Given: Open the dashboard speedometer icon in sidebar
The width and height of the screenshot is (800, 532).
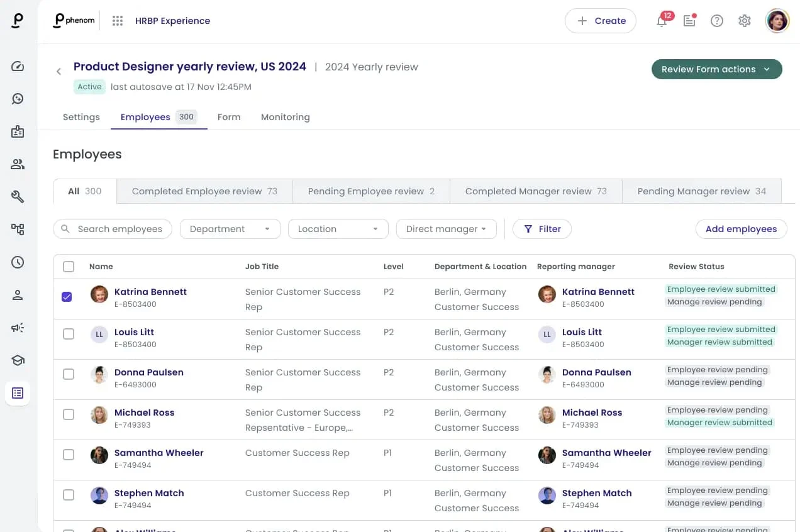Looking at the screenshot, I should click(18, 66).
